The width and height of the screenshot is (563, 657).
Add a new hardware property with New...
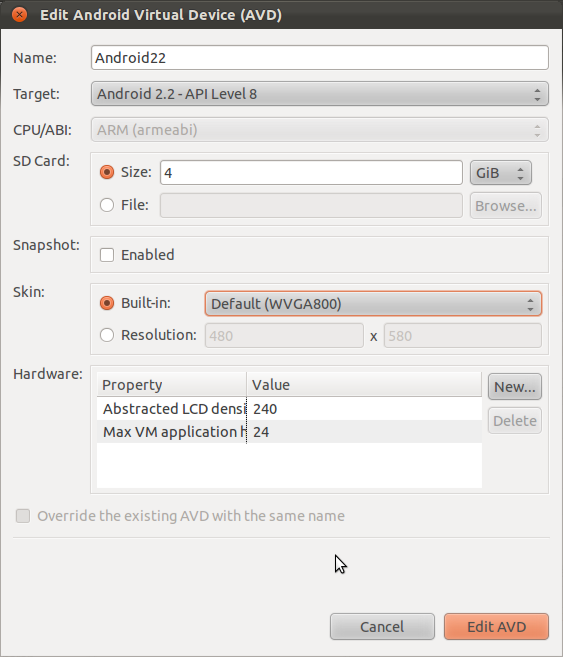(515, 387)
